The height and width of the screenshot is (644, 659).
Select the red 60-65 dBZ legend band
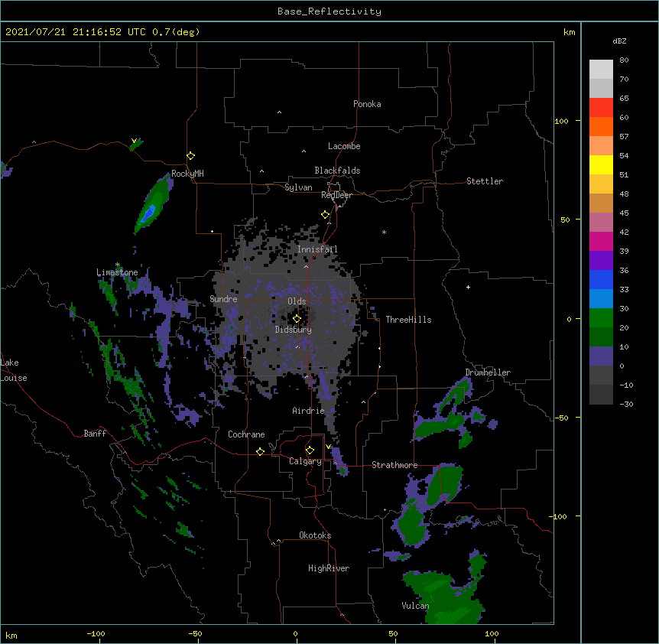tap(601, 108)
